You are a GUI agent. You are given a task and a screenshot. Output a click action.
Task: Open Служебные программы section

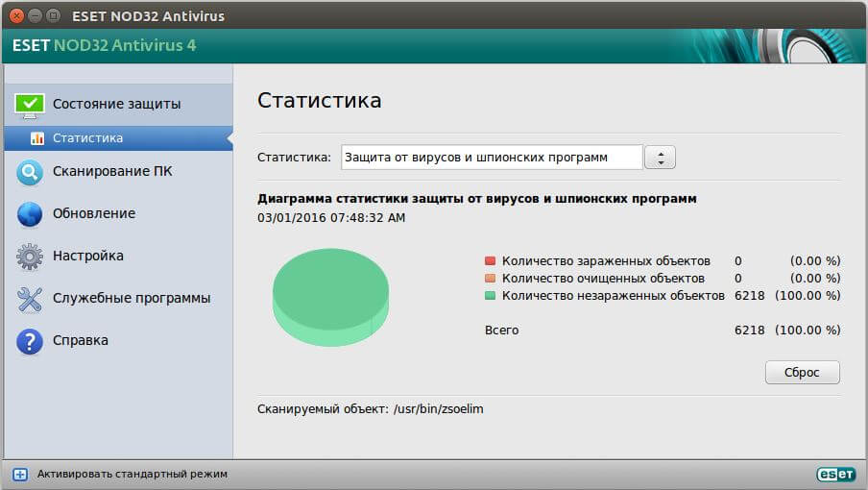[118, 298]
